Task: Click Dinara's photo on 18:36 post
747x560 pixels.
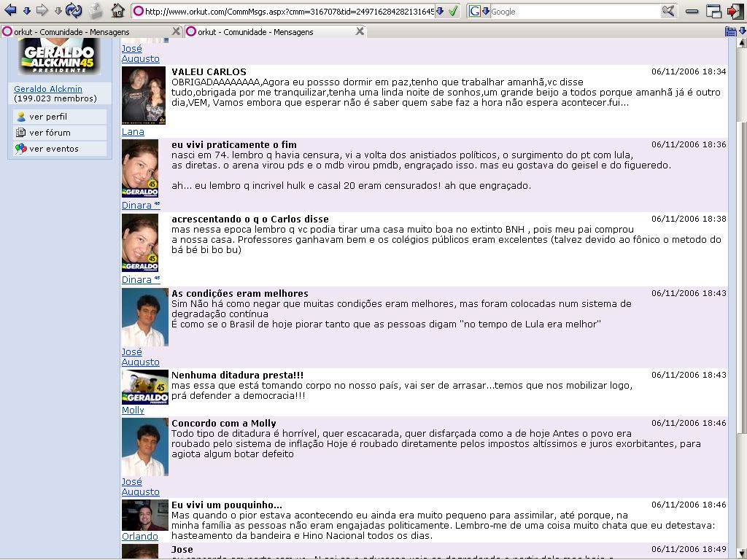Action: point(140,168)
